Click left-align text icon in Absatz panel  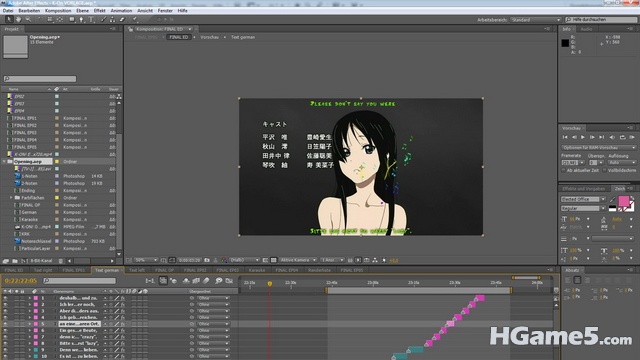click(568, 280)
